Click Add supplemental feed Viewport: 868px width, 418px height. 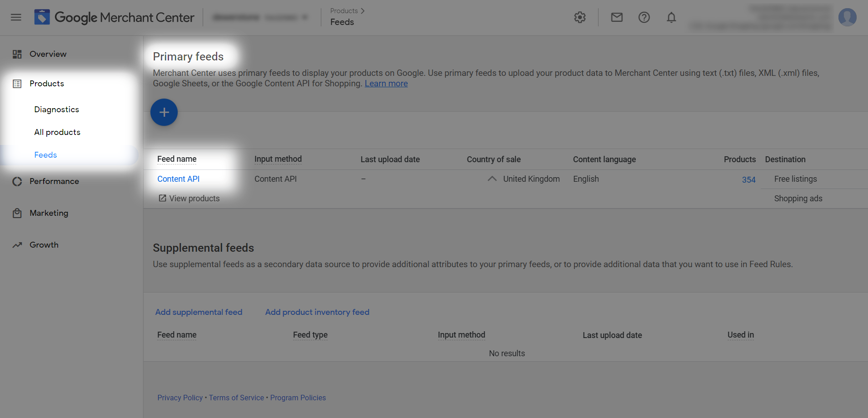199,312
